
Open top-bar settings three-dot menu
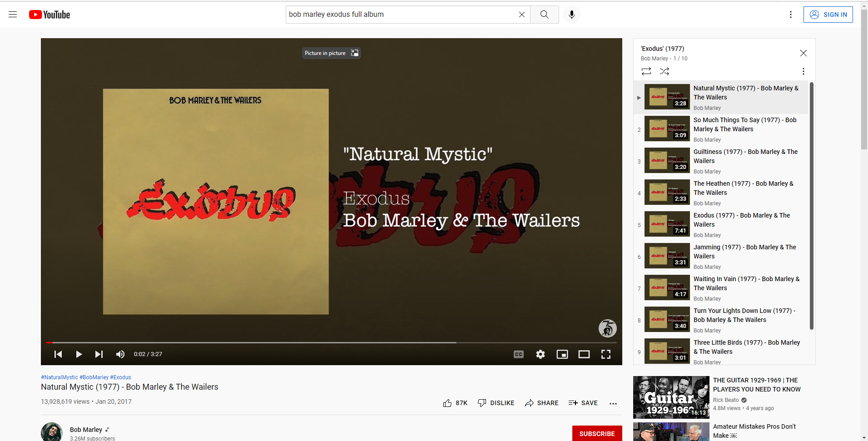coord(790,15)
